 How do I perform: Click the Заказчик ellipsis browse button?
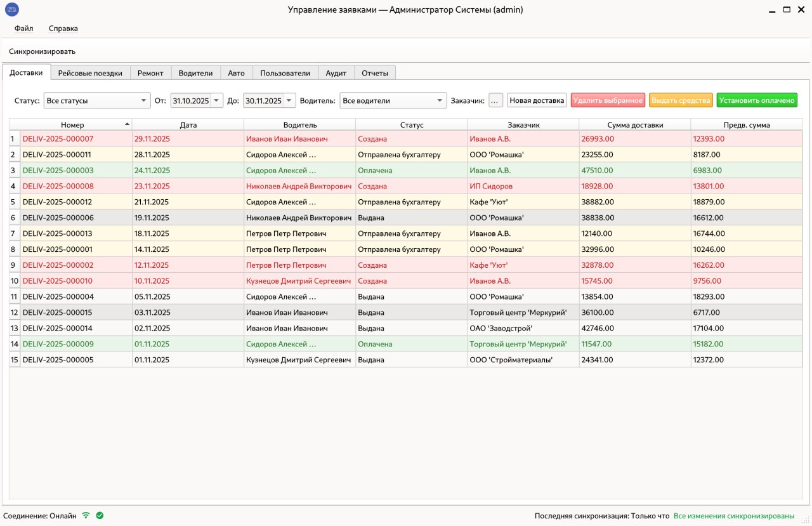tap(496, 100)
